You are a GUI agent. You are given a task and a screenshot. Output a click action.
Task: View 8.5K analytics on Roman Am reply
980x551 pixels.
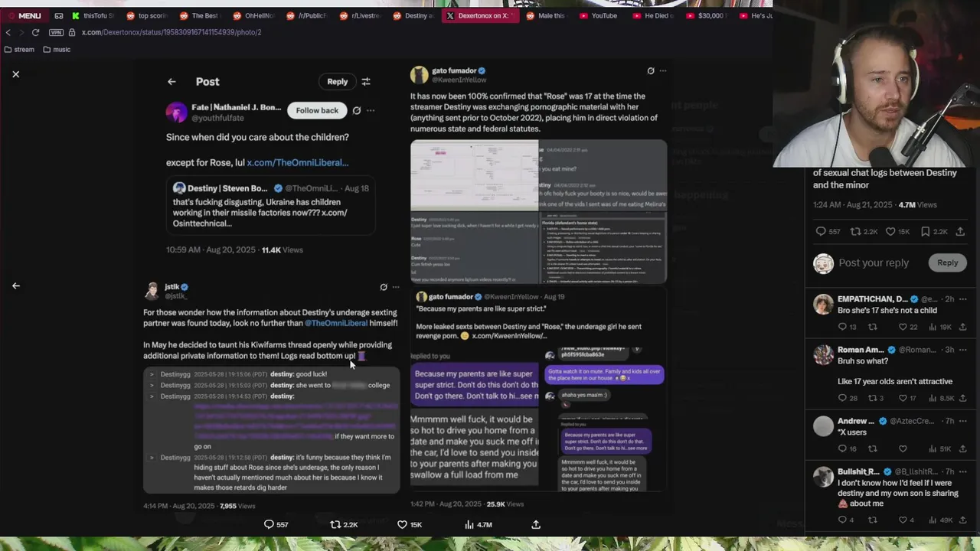click(943, 398)
